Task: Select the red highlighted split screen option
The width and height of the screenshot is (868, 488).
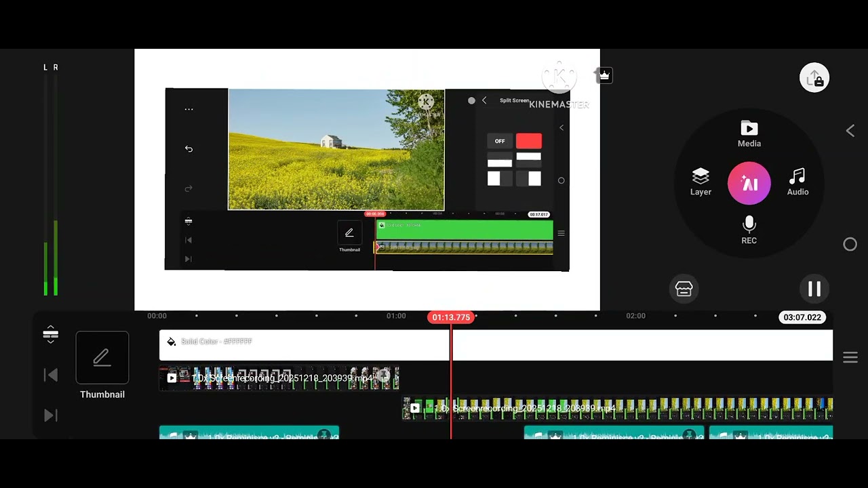Action: [x=529, y=141]
